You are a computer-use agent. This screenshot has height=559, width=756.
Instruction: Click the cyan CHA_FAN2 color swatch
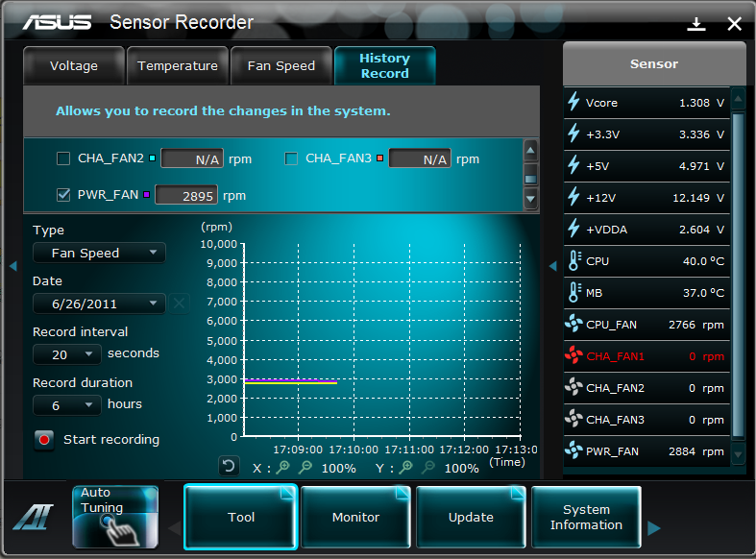click(x=153, y=158)
